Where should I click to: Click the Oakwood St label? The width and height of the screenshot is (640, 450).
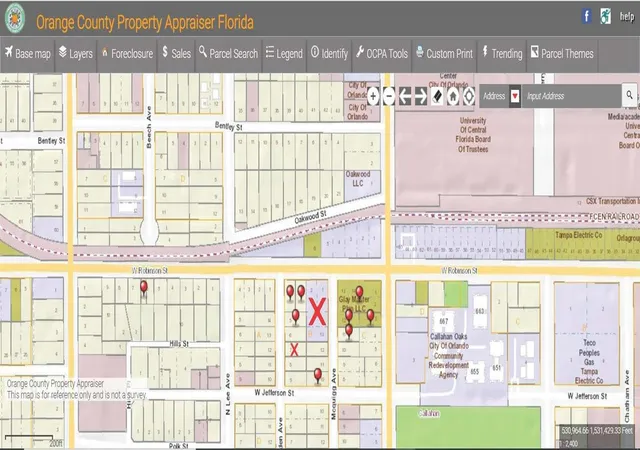coord(311,217)
